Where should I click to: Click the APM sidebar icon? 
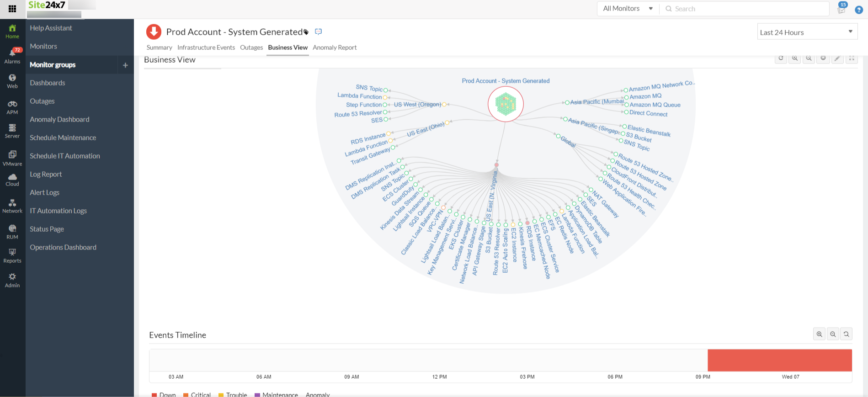(12, 107)
